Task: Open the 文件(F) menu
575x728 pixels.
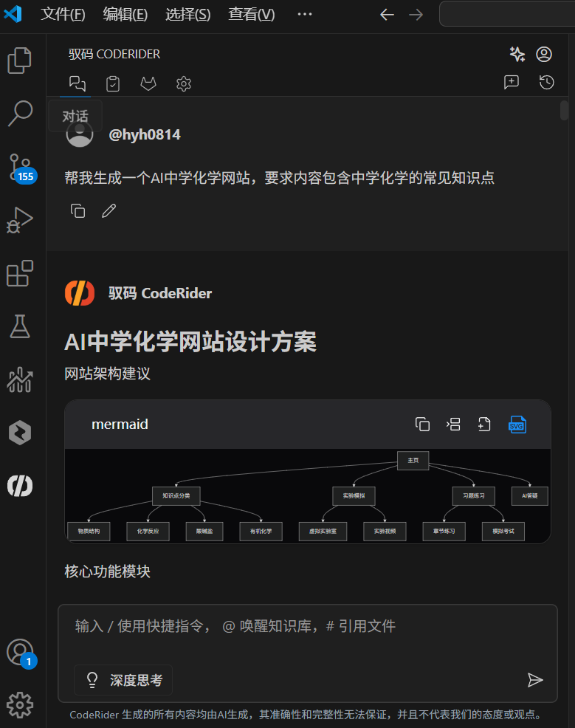Action: click(63, 14)
